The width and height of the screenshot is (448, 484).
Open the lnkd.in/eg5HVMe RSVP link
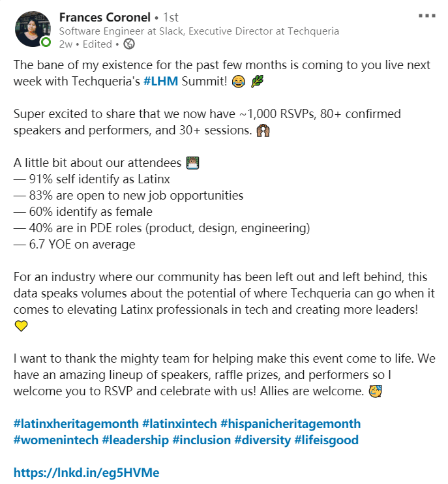pyautogui.click(x=86, y=472)
